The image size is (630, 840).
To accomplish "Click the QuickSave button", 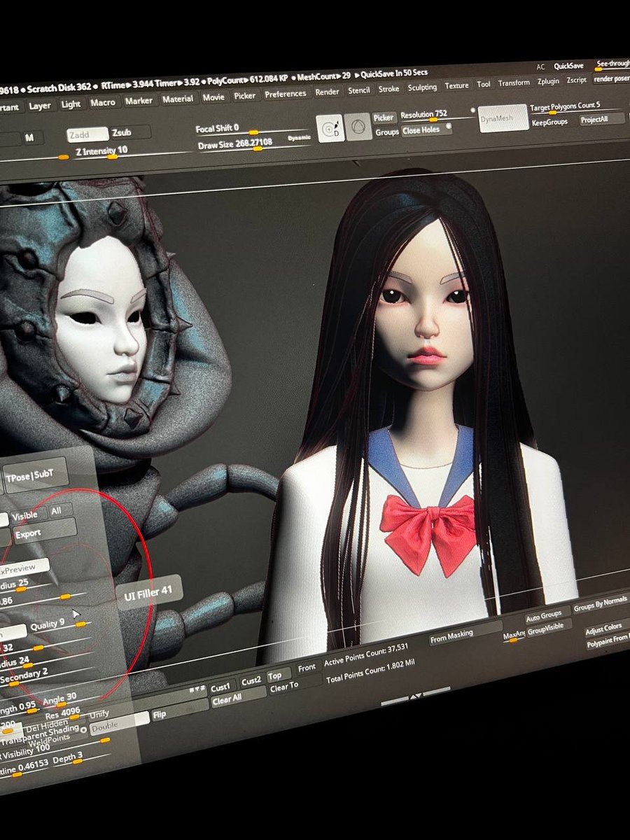I will 568,66.
